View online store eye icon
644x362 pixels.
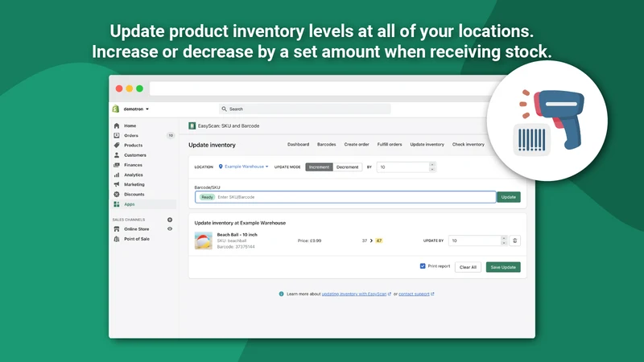(x=170, y=229)
